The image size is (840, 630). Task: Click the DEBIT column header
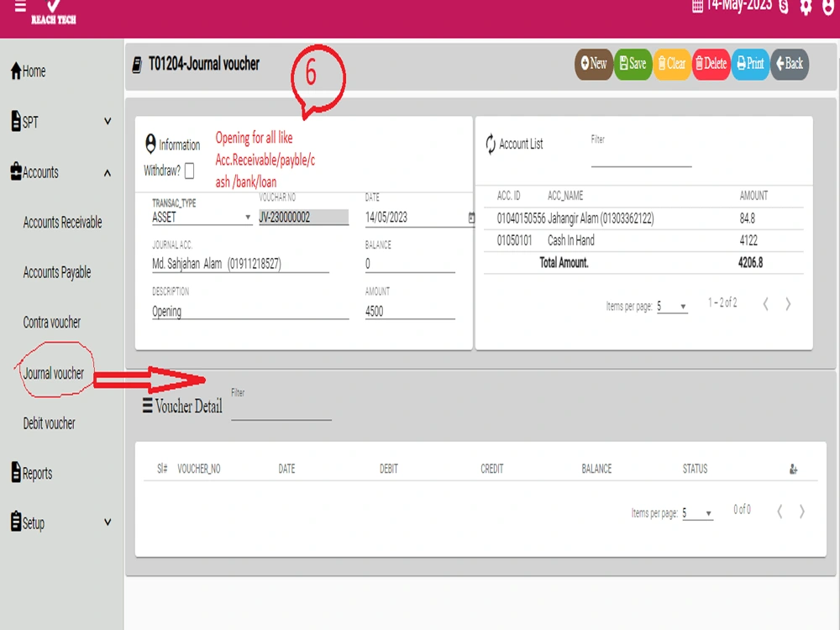tap(388, 469)
